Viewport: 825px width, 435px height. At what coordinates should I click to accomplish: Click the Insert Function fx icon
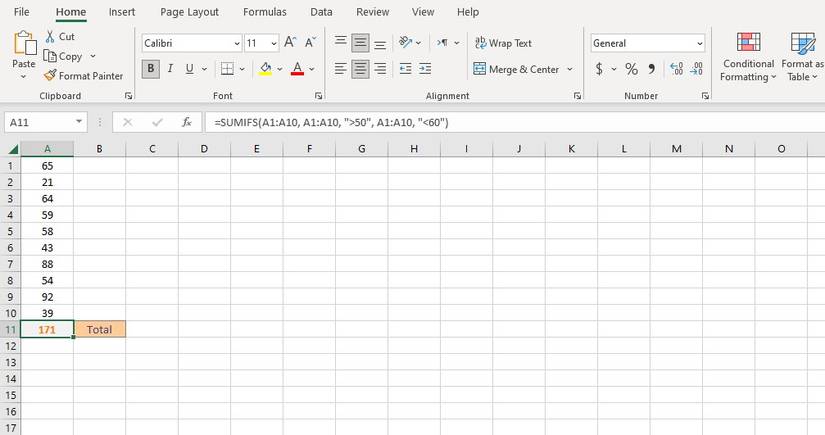pyautogui.click(x=187, y=122)
